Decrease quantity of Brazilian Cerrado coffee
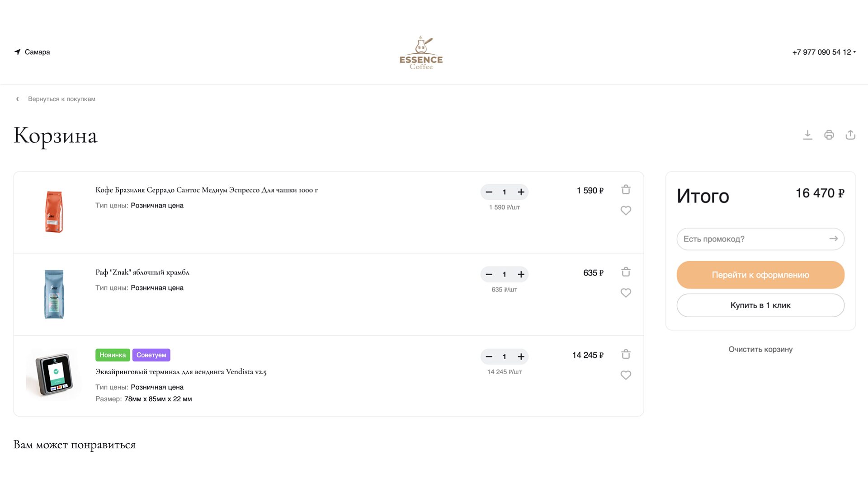Screen dimensions: 868x488 pos(489,192)
